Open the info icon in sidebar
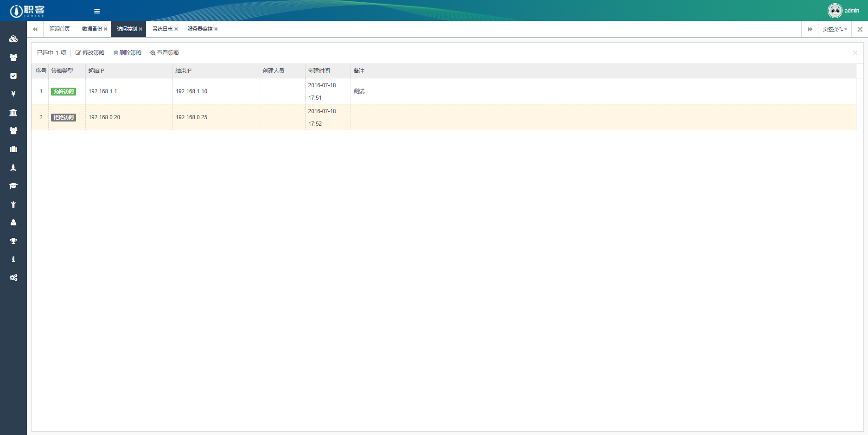868x435 pixels. click(x=13, y=259)
